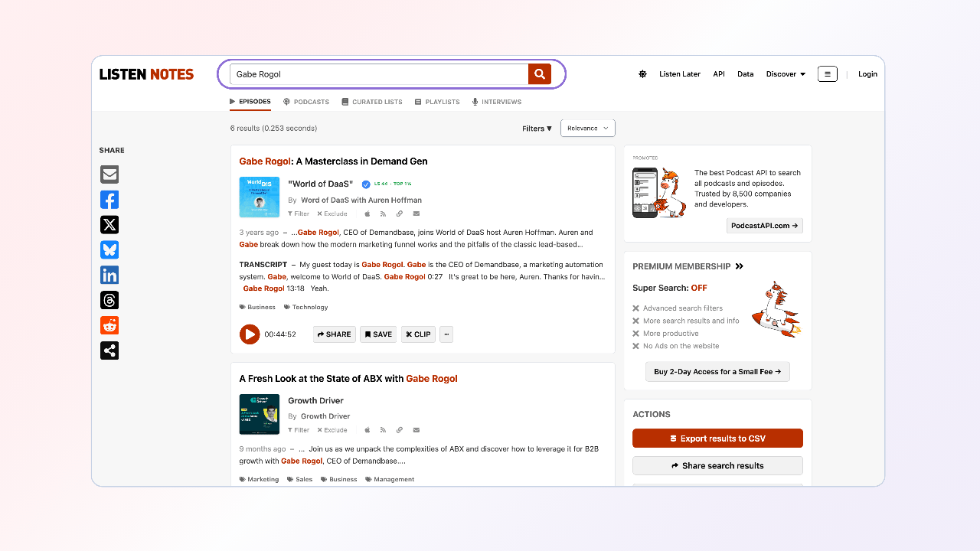Share on X (Twitter) icon

[x=109, y=225]
